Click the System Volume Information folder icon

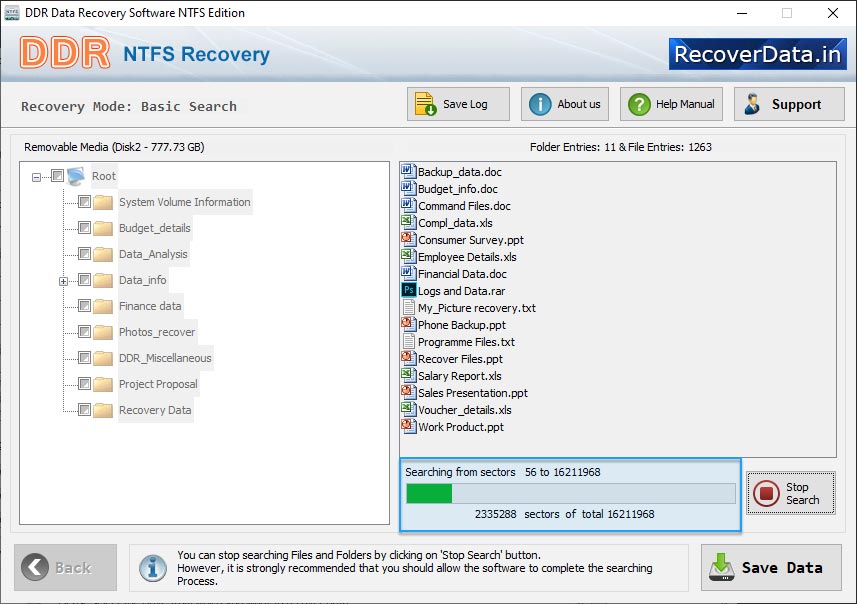pos(103,202)
